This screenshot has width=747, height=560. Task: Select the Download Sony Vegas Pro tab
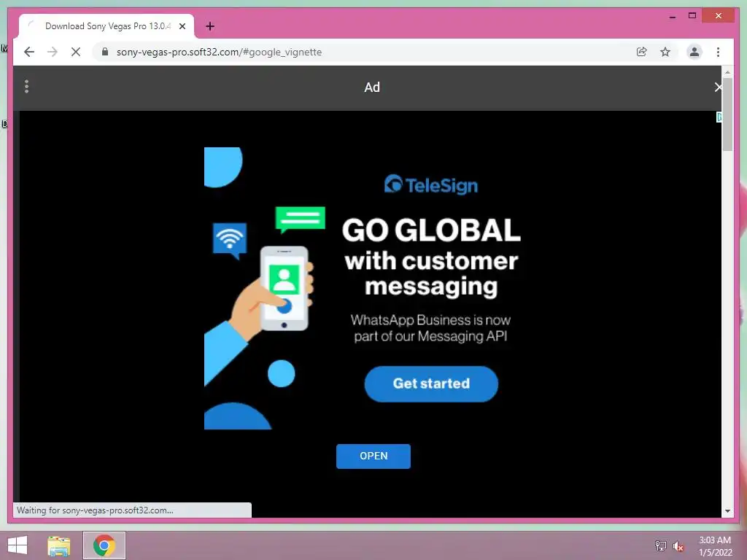point(107,26)
